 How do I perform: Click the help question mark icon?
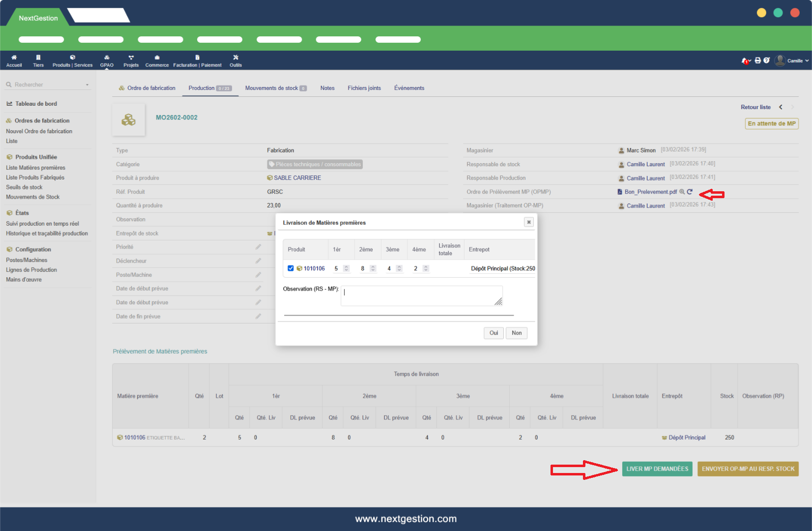[766, 60]
